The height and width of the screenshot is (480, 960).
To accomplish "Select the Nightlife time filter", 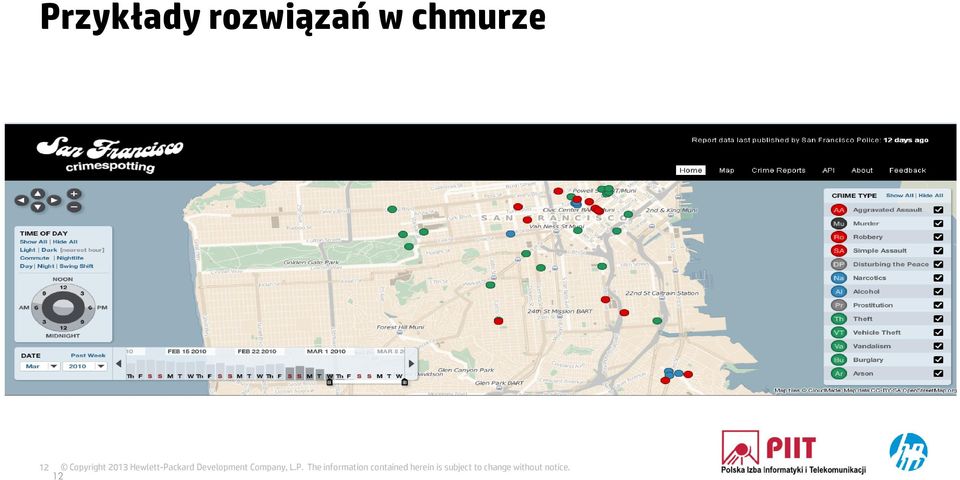I will pyautogui.click(x=70, y=258).
